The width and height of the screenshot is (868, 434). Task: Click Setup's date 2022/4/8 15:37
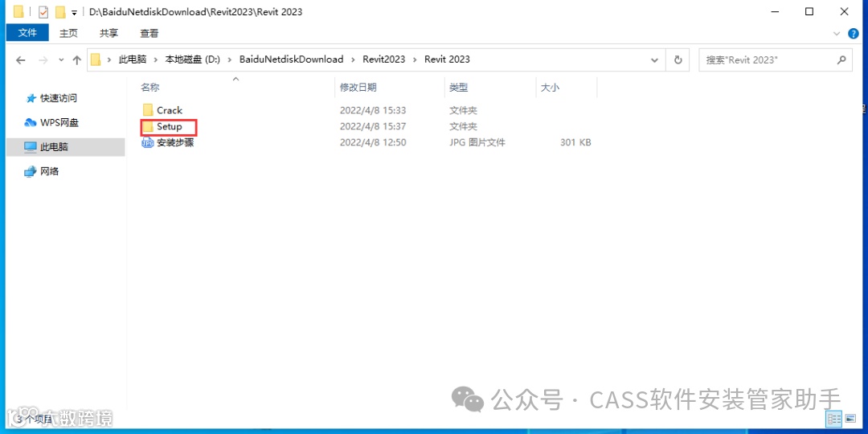click(x=373, y=127)
